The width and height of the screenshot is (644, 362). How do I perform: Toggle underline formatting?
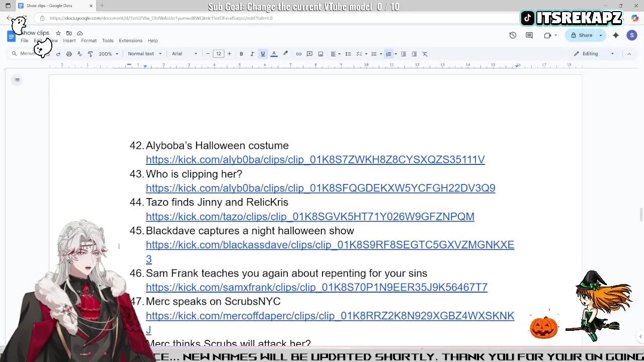coord(263,54)
